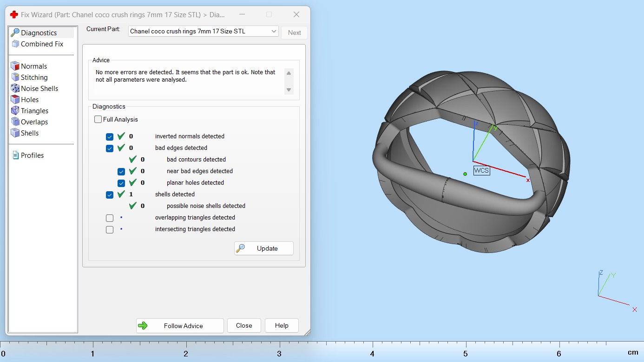
Task: Open the Holes fix icon
Action: [15, 100]
